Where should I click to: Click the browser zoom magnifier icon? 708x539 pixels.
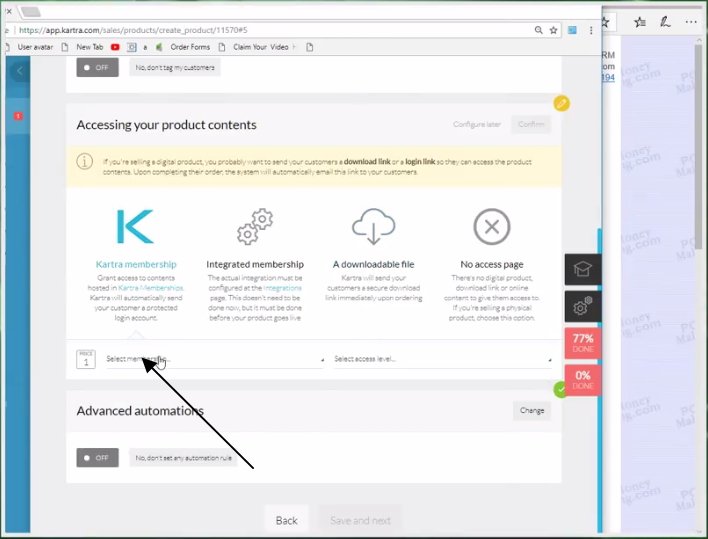point(538,30)
